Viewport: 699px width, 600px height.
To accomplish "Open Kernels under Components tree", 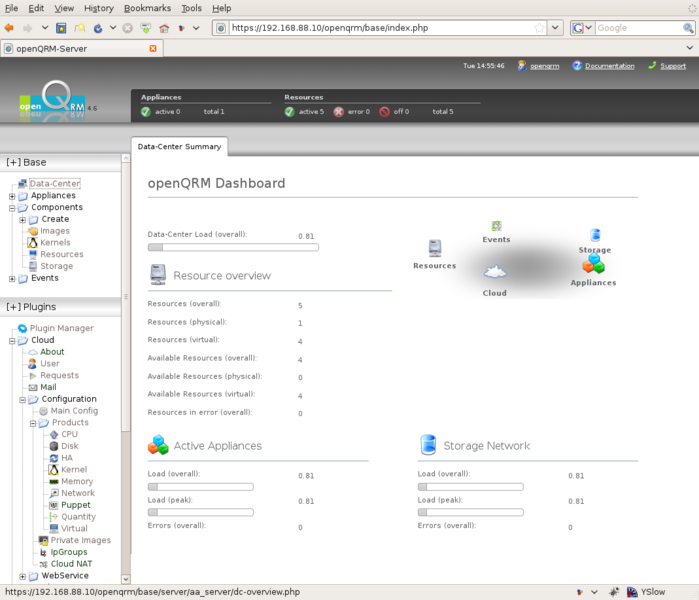I will click(55, 243).
